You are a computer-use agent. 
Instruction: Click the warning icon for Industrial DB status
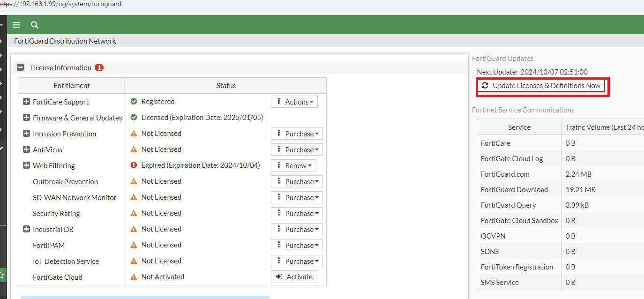click(134, 229)
